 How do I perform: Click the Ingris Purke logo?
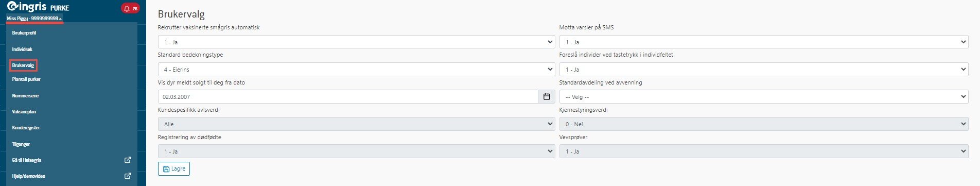pyautogui.click(x=38, y=7)
